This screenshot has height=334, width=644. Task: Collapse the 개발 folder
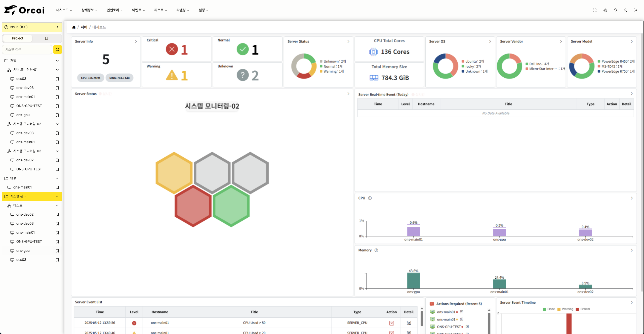(x=57, y=61)
